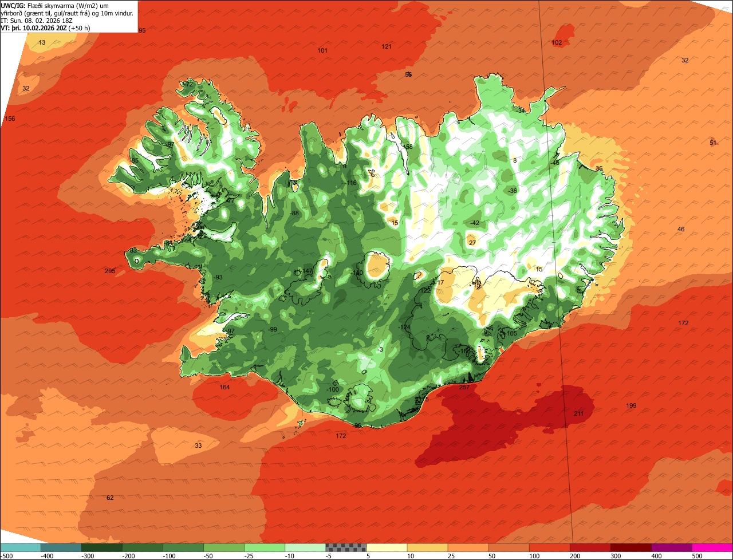Click the legend label '100' on the color bar

pyautogui.click(x=533, y=556)
